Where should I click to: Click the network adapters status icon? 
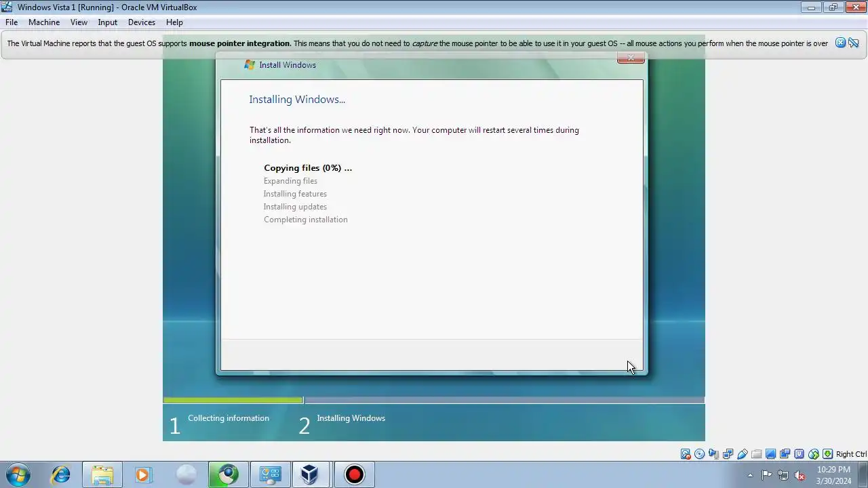728,454
